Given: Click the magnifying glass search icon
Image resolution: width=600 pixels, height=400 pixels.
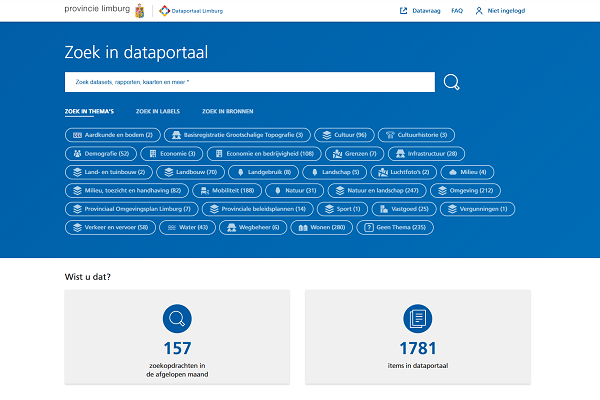Looking at the screenshot, I should coord(452,82).
